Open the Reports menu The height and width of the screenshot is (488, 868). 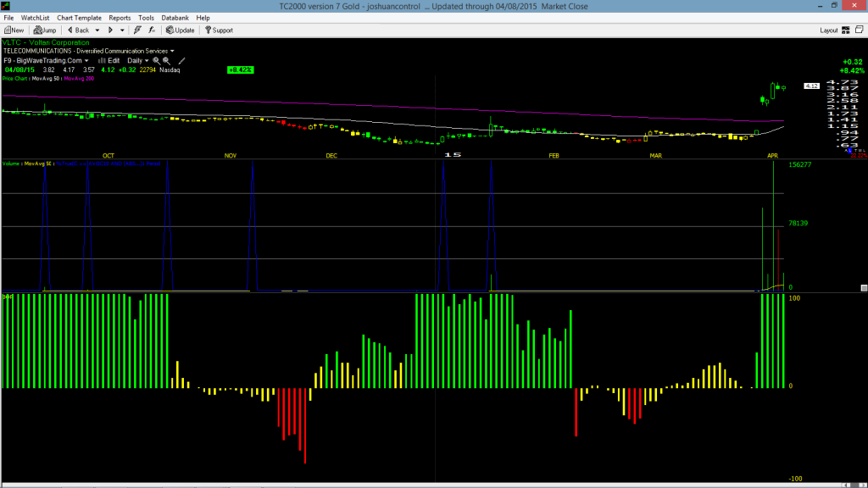120,18
